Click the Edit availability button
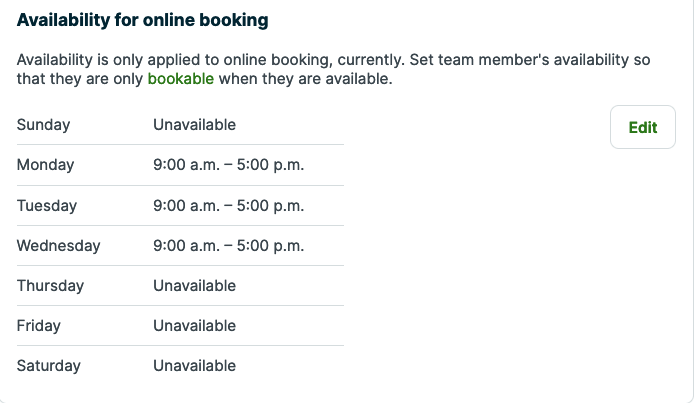Image resolution: width=694 pixels, height=403 pixels. pyautogui.click(x=642, y=128)
